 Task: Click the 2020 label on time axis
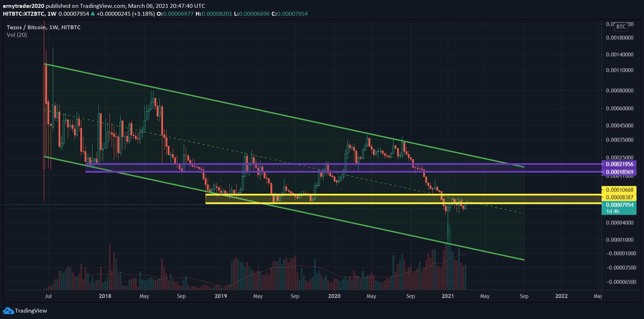[x=334, y=296]
